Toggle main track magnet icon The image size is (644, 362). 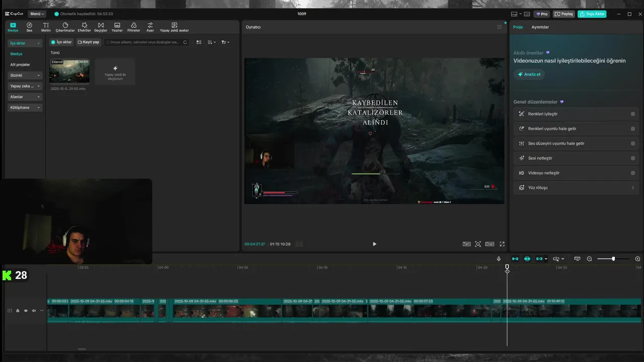515,259
